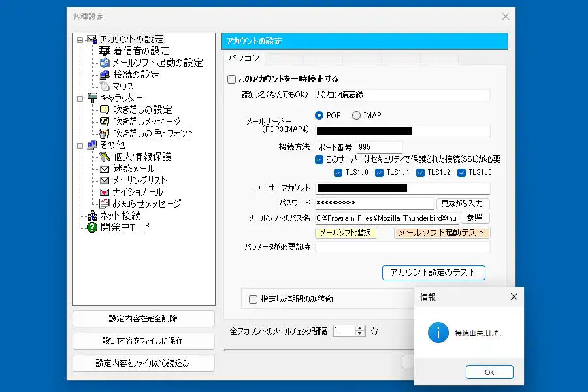Click the 着信音の設定 icon in tree
This screenshot has height=392, width=588.
(105, 51)
